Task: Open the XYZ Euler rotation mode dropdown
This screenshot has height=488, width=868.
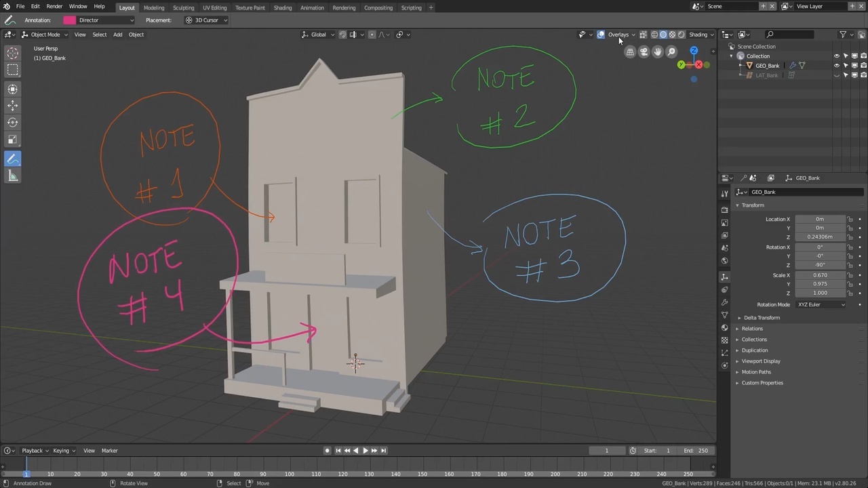Action: pos(821,304)
